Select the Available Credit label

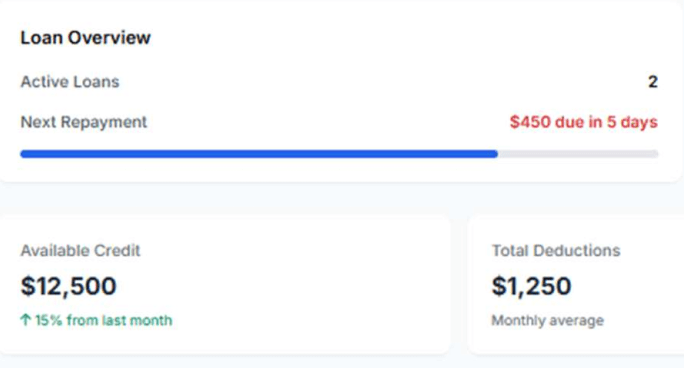[x=80, y=251]
